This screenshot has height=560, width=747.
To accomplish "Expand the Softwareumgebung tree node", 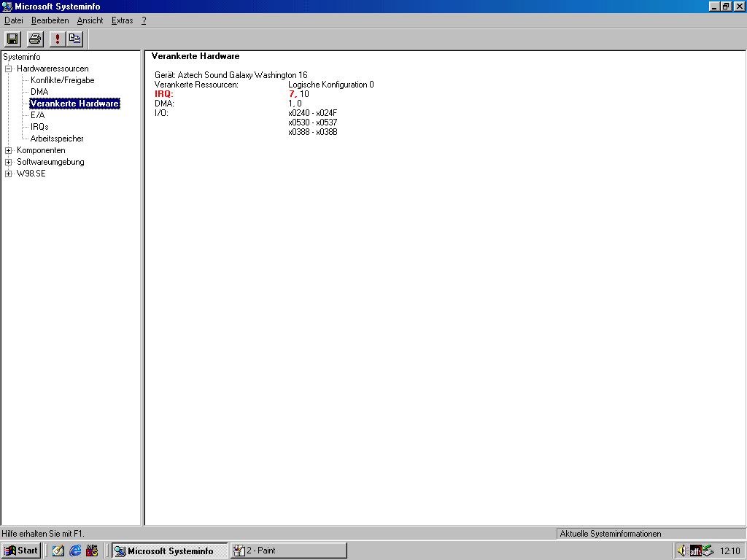I will coord(8,162).
